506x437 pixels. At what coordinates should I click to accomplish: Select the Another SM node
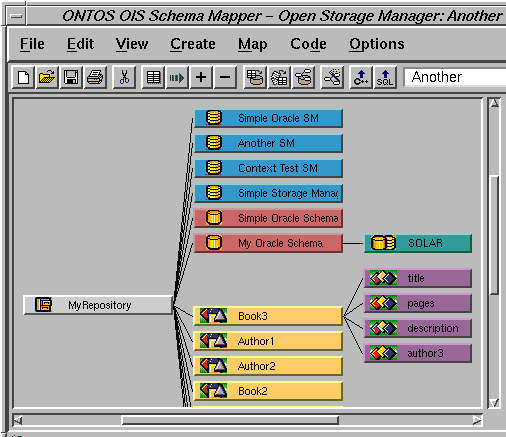pyautogui.click(x=268, y=143)
